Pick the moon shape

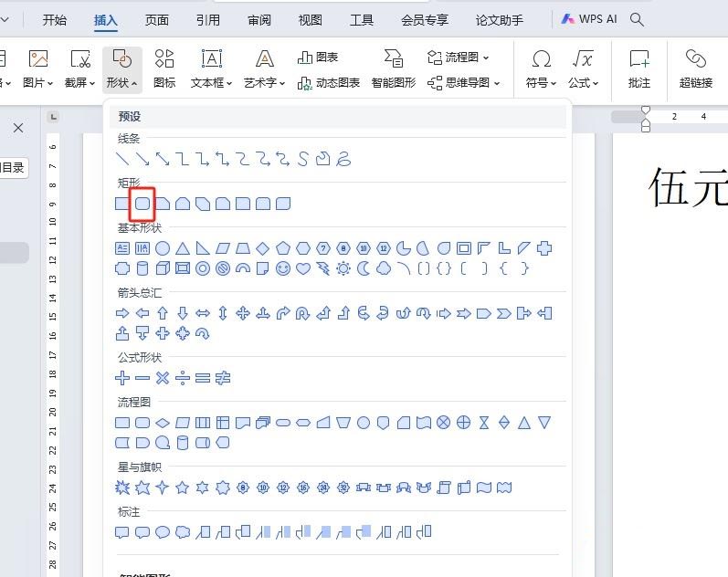tap(363, 268)
